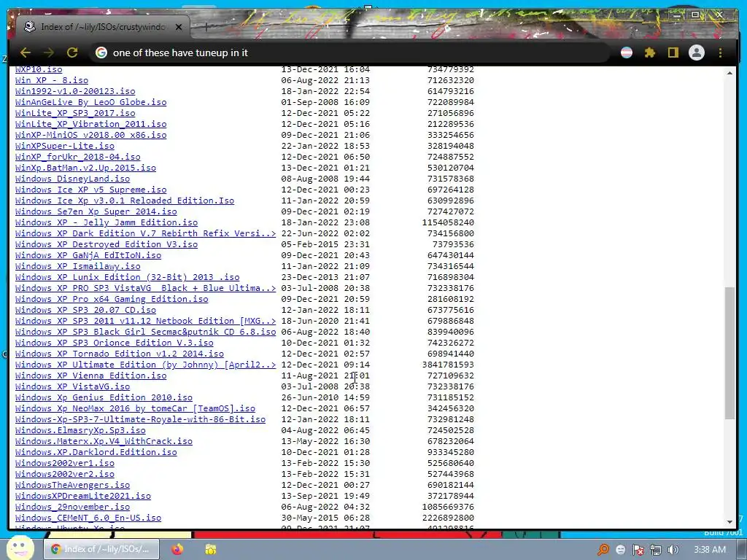Open the file explorer taskbar icon

pyautogui.click(x=211, y=549)
